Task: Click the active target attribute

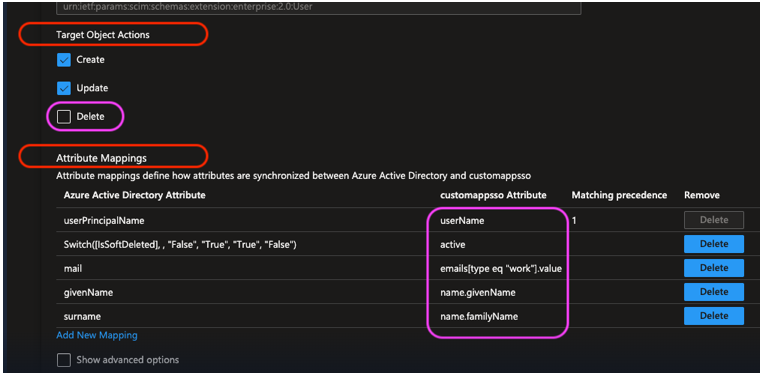Action: (453, 244)
